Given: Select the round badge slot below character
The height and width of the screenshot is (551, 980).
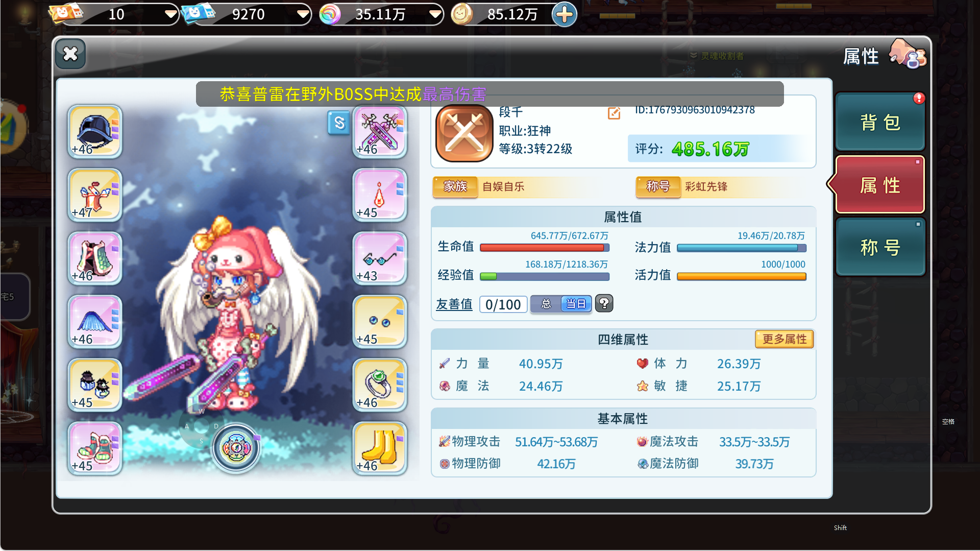Looking at the screenshot, I should click(236, 448).
